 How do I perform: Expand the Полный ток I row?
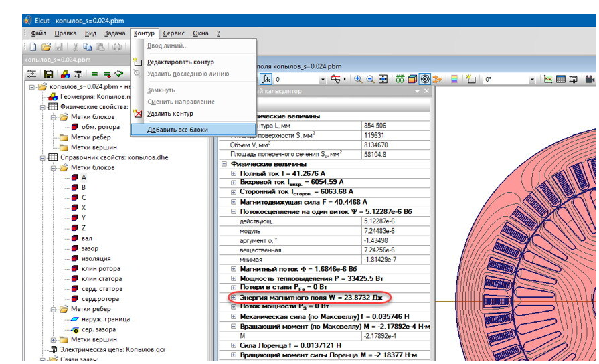click(x=234, y=173)
